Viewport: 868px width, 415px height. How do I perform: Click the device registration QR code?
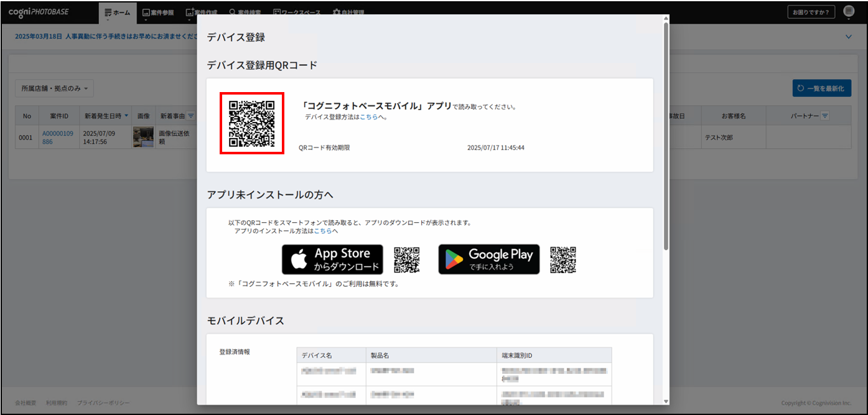pyautogui.click(x=252, y=123)
